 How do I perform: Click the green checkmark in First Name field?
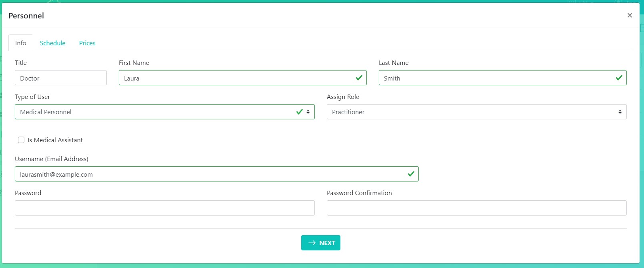[x=359, y=78]
